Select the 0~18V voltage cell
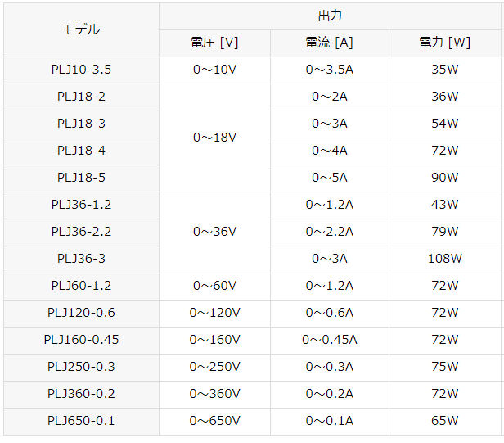Viewport: 504px width, 443px height. (214, 138)
